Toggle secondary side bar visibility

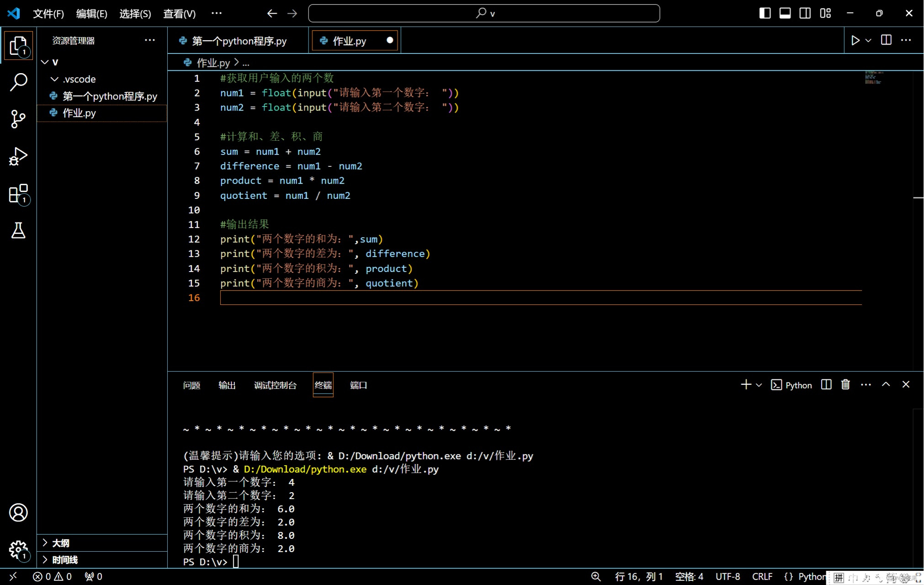(805, 13)
